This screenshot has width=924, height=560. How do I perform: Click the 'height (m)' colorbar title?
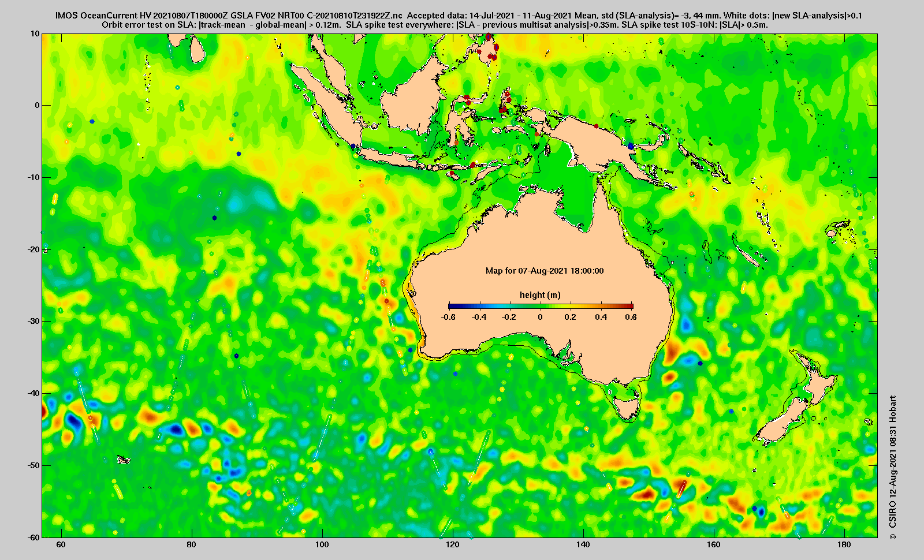tap(540, 294)
